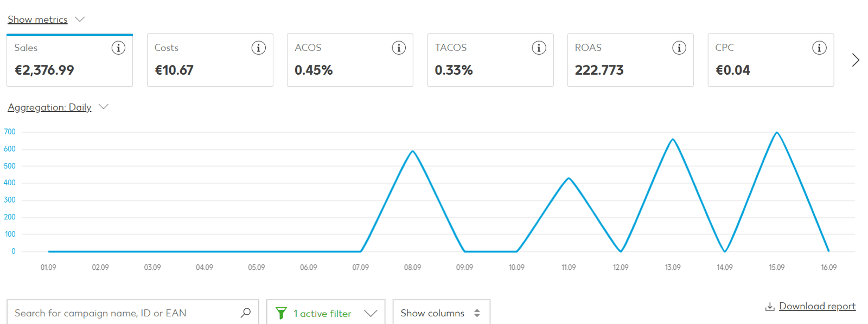Click the 15.09 peak on the chart
This screenshot has width=868, height=324.
(x=777, y=133)
